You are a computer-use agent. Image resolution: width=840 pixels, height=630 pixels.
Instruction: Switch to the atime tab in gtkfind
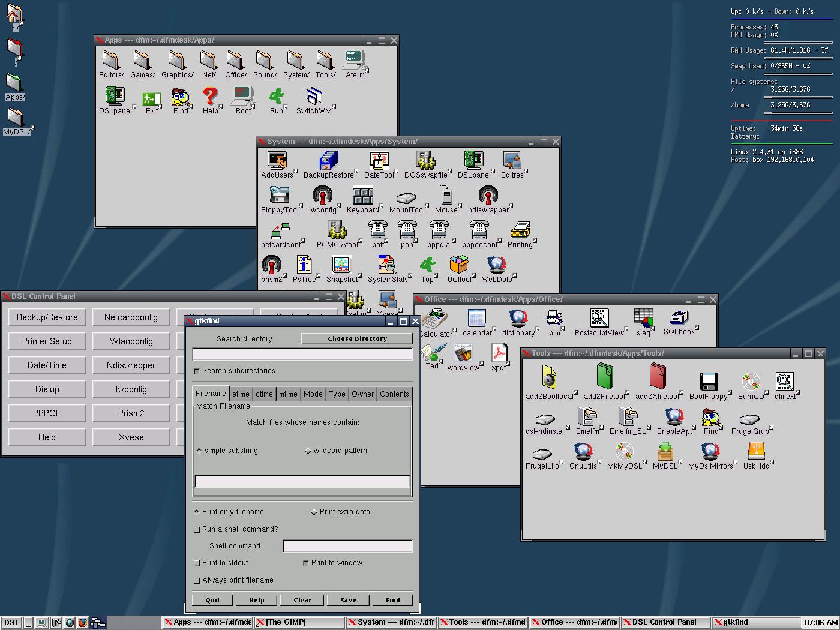tap(241, 394)
